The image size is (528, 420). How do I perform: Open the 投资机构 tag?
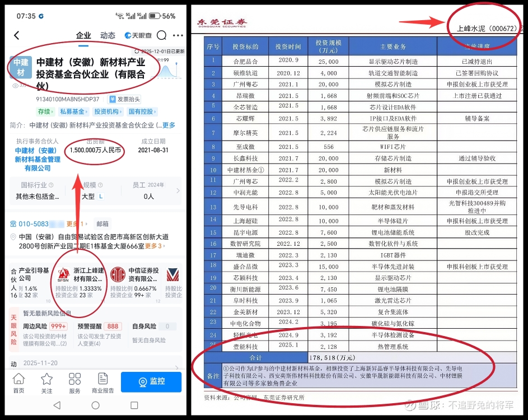[108, 111]
